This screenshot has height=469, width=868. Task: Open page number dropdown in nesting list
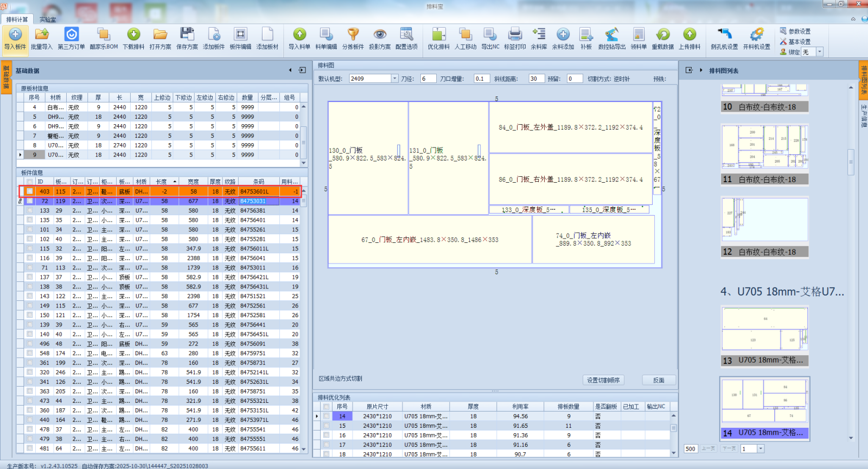761,449
